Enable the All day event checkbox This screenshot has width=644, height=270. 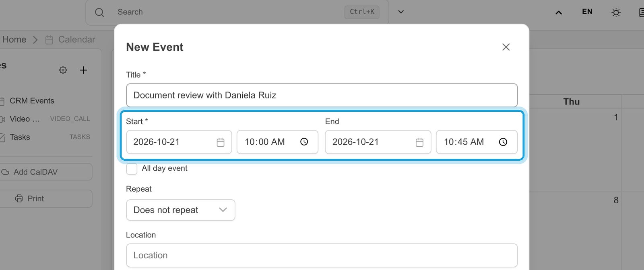[132, 169]
